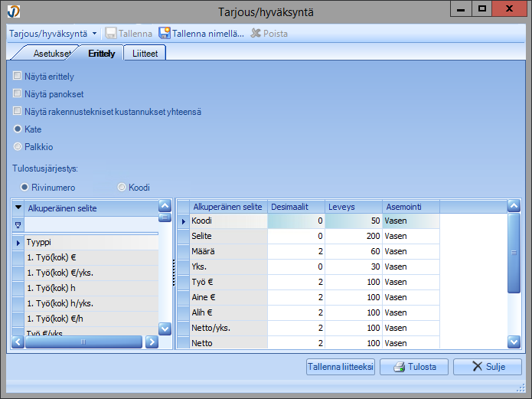Select the Koodi sort order radio button

(122, 187)
